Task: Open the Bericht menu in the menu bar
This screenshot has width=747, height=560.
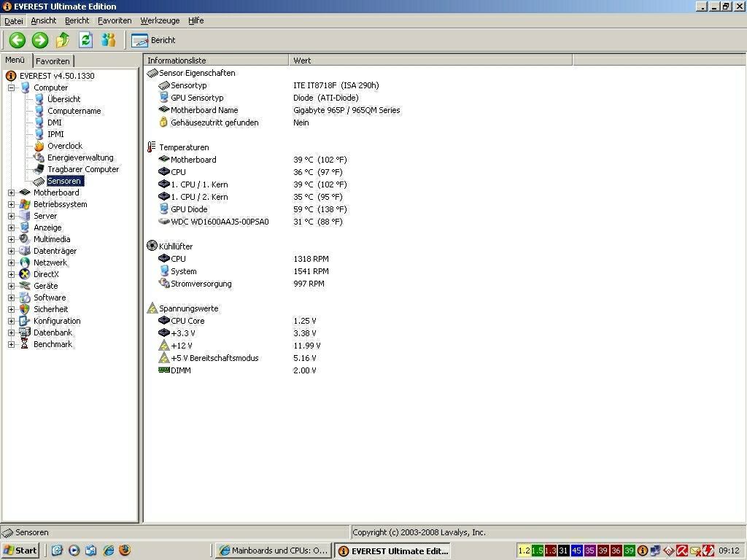Action: [x=77, y=20]
